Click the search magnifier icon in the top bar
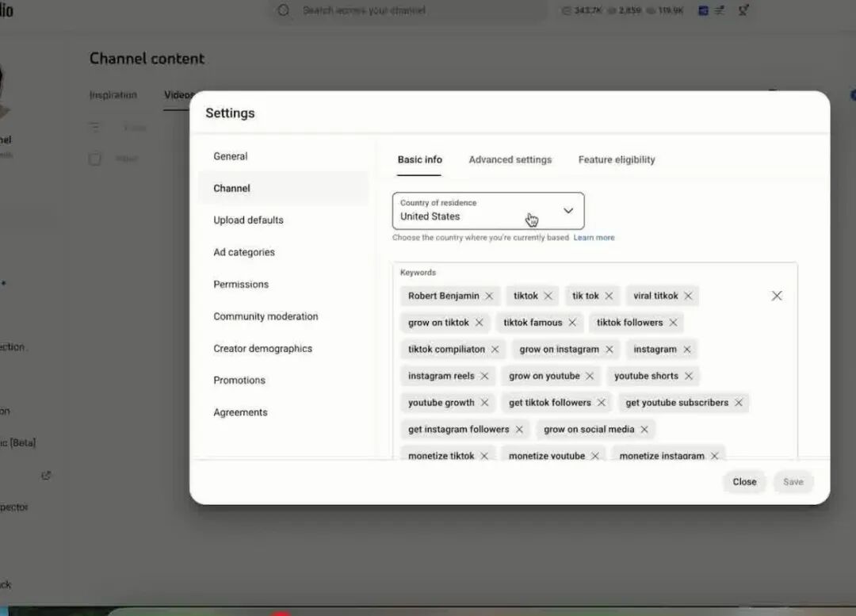The width and height of the screenshot is (856, 616). (283, 10)
